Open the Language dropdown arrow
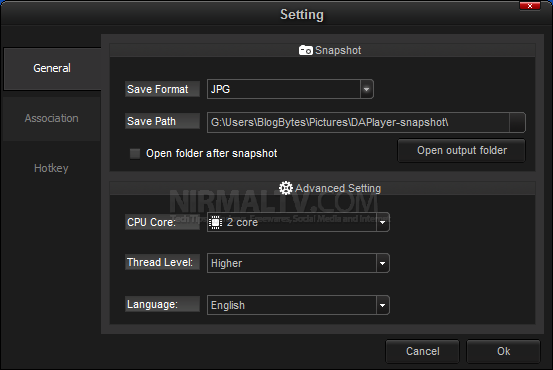553x370 pixels. (383, 305)
